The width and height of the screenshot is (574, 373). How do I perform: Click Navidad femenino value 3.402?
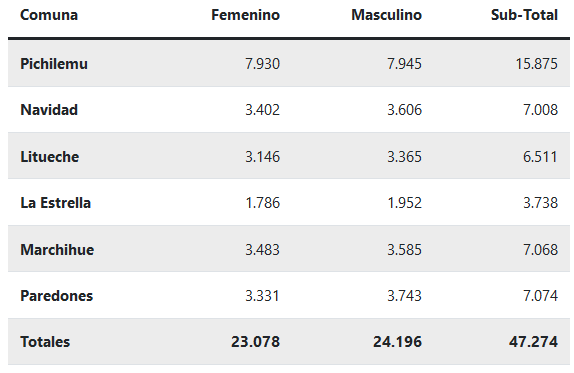(262, 110)
